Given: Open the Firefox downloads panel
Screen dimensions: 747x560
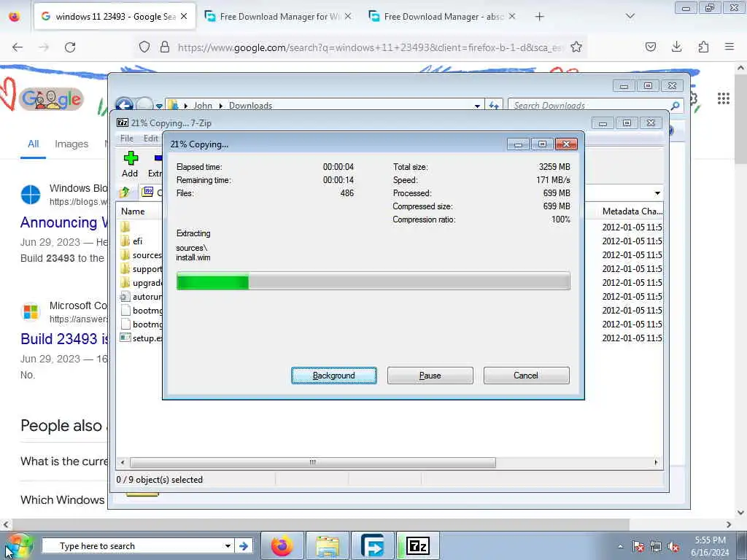Looking at the screenshot, I should tap(676, 47).
